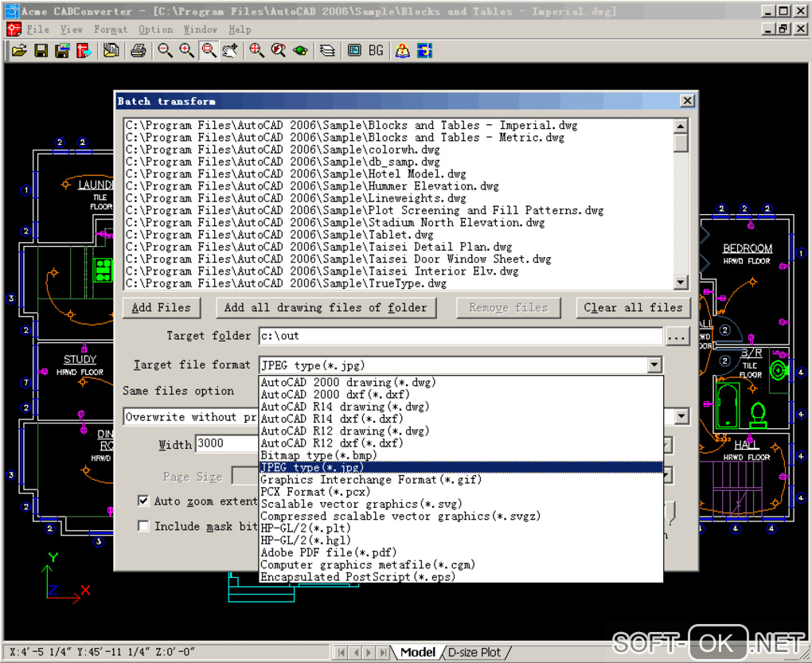Open the batch transform files icon
This screenshot has width=812, height=663.
(x=111, y=51)
